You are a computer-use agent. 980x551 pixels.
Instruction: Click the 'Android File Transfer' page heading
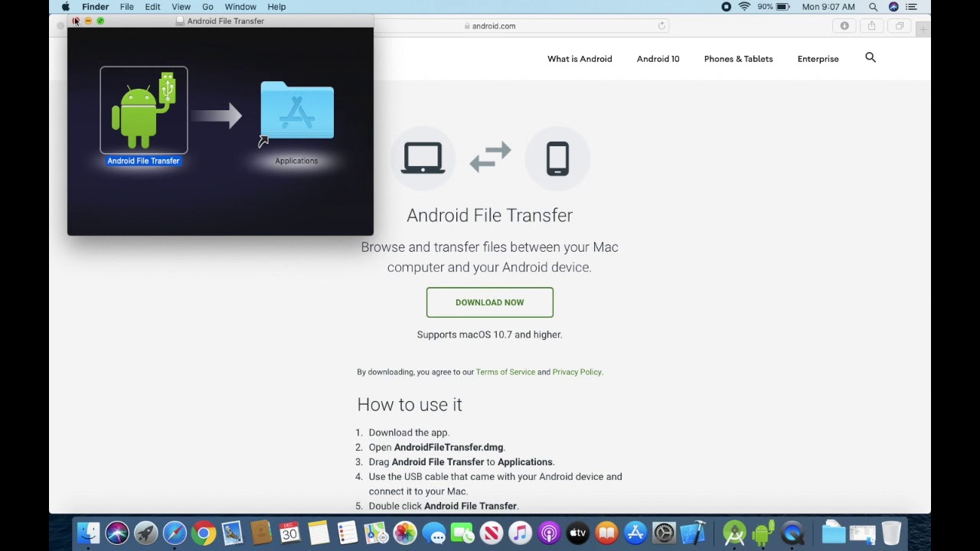pyautogui.click(x=490, y=216)
